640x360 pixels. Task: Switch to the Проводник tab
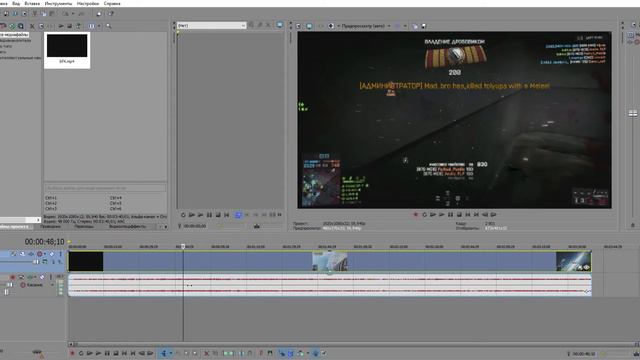pyautogui.click(x=51, y=227)
